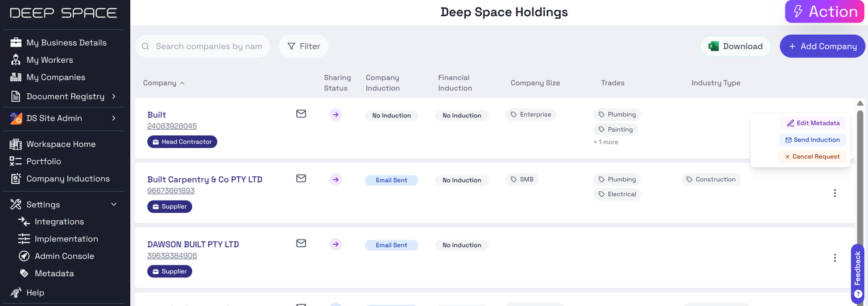
Task: Open more options for Built Carpentry & Co
Action: point(835,193)
